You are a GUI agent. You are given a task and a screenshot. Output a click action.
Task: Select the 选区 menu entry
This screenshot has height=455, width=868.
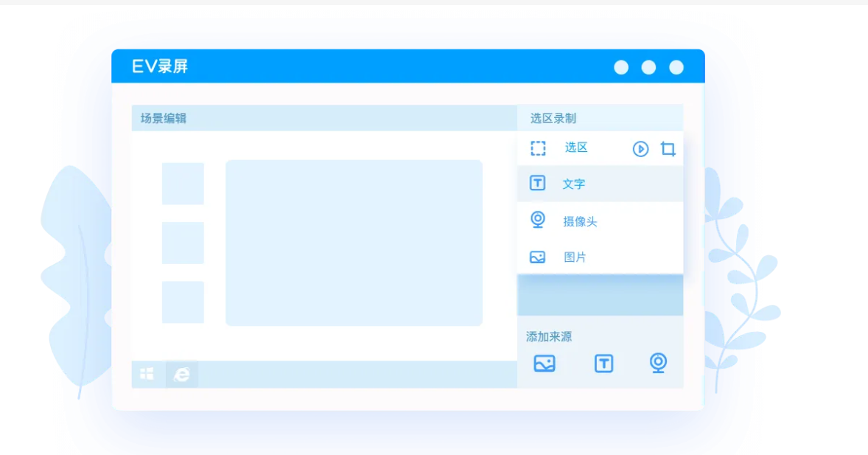coord(575,147)
